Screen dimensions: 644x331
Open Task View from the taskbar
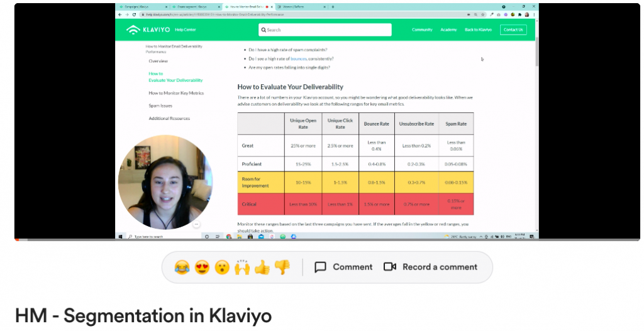pos(217,237)
